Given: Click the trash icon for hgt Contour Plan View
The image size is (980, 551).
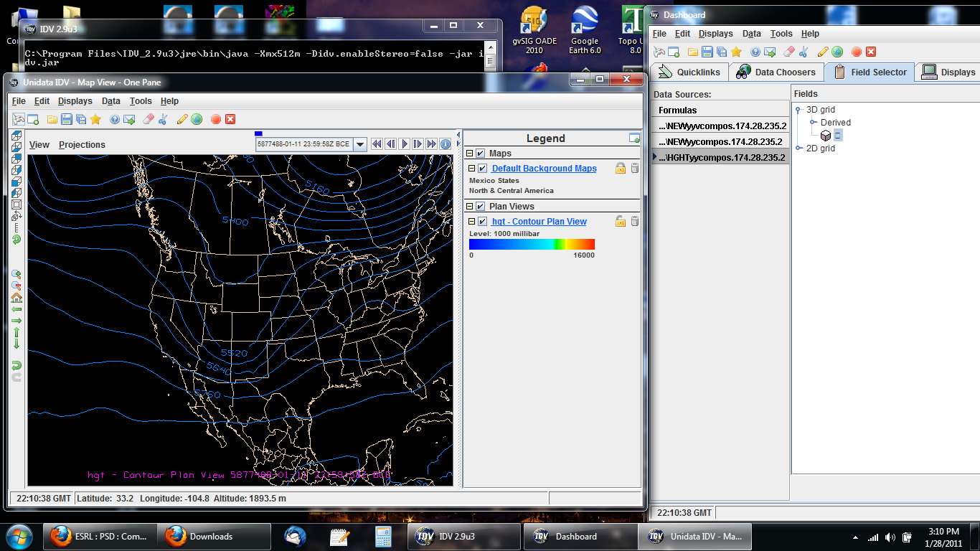Looking at the screenshot, I should coord(634,222).
